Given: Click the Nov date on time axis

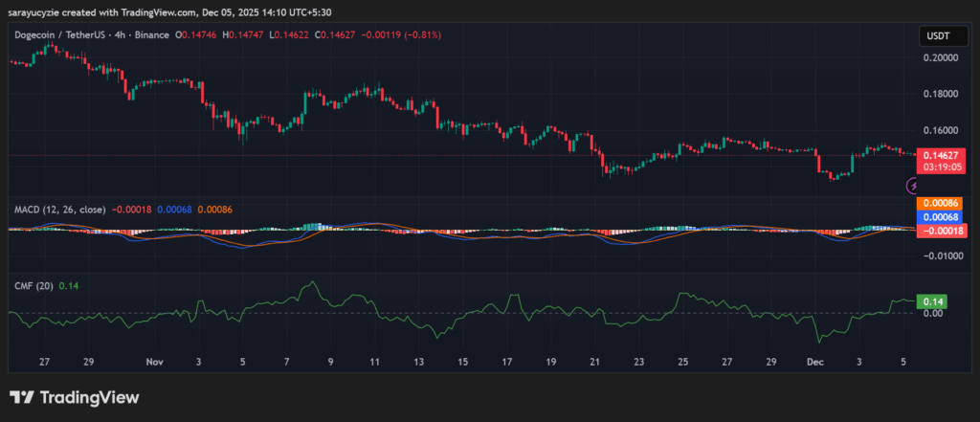Looking at the screenshot, I should point(154,363).
